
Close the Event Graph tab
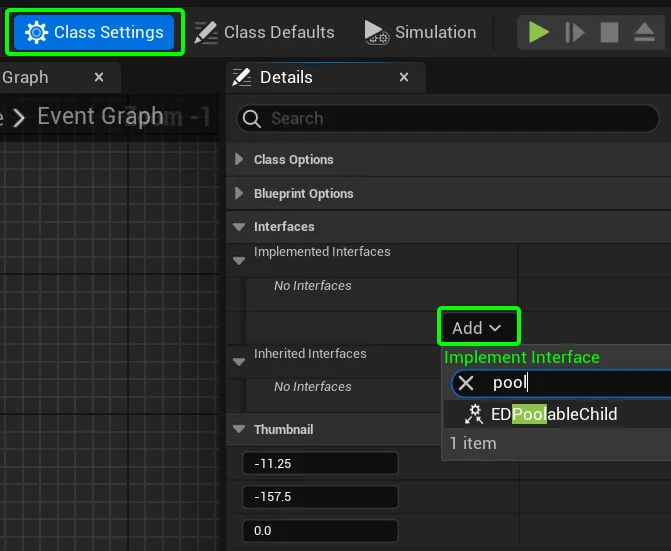[x=98, y=77]
